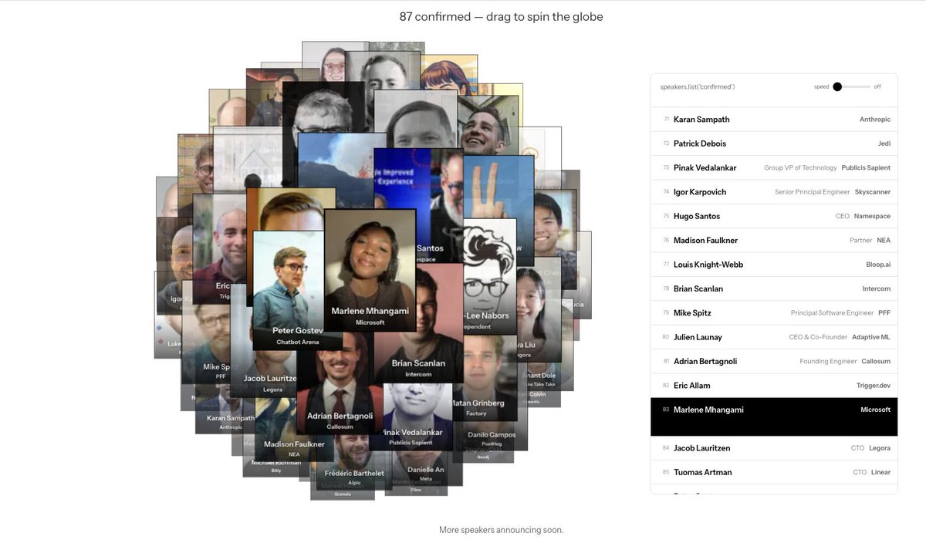
Task: Click highlighted Marlene Mhangami list row
Action: click(x=774, y=417)
